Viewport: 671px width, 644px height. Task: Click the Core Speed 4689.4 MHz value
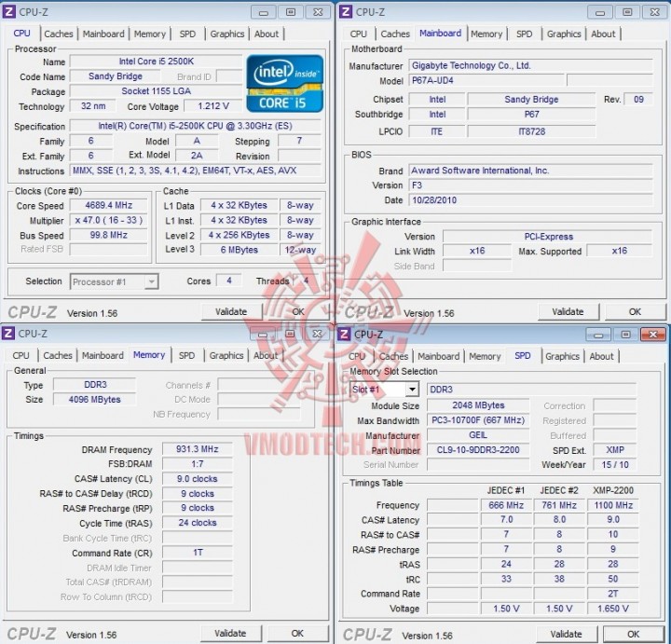tap(109, 205)
